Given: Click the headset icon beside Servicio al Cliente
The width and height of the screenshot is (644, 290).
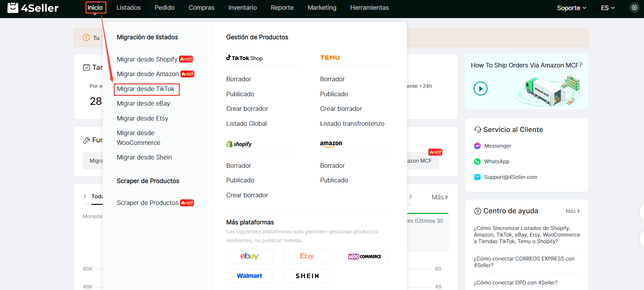Looking at the screenshot, I should click(477, 130).
